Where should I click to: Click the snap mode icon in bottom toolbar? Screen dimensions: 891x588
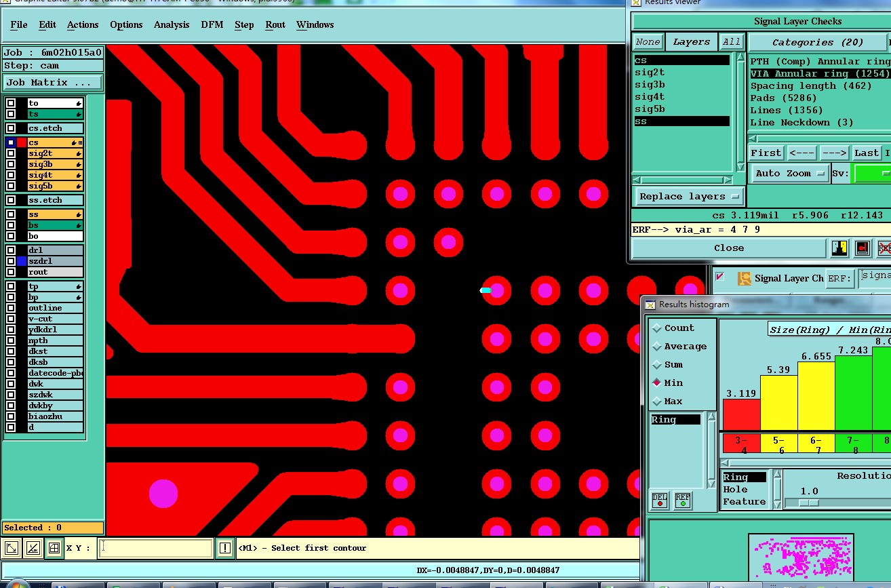11,548
